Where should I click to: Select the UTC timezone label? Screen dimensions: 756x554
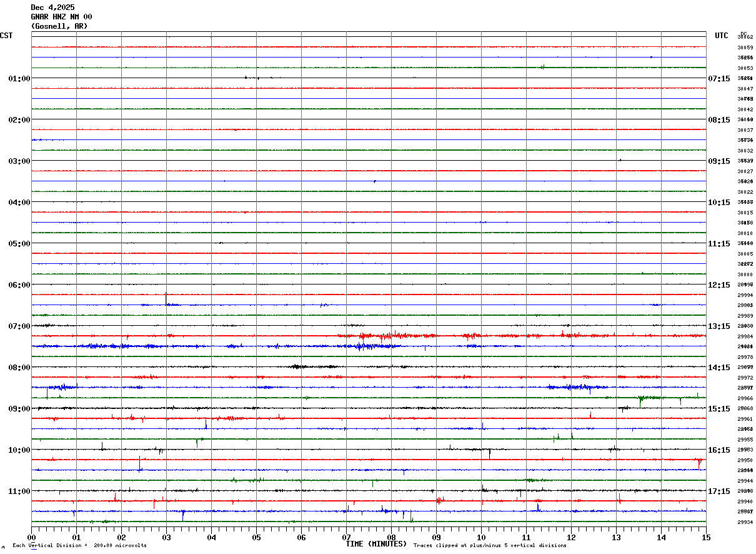722,36
